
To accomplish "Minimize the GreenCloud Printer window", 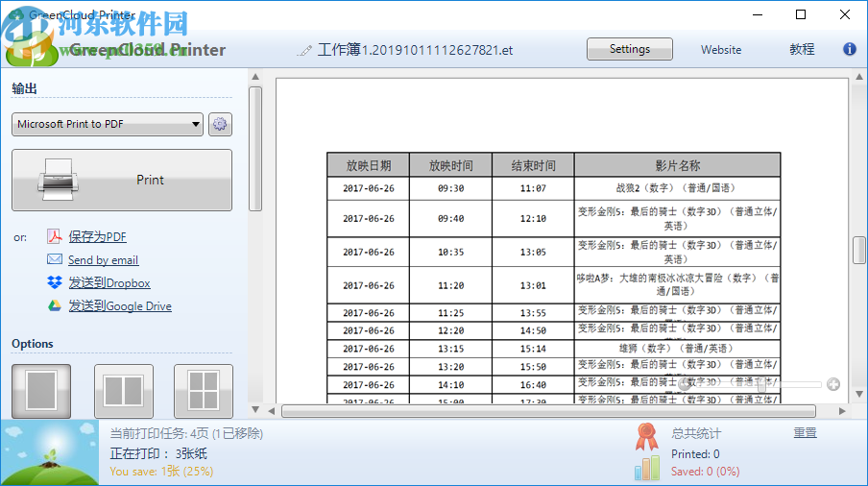I will pyautogui.click(x=758, y=14).
